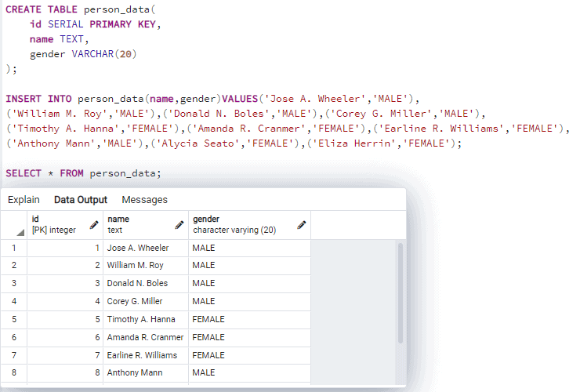Click the 'Corey G. Miller' name cell
The width and height of the screenshot is (580, 392).
(146, 301)
